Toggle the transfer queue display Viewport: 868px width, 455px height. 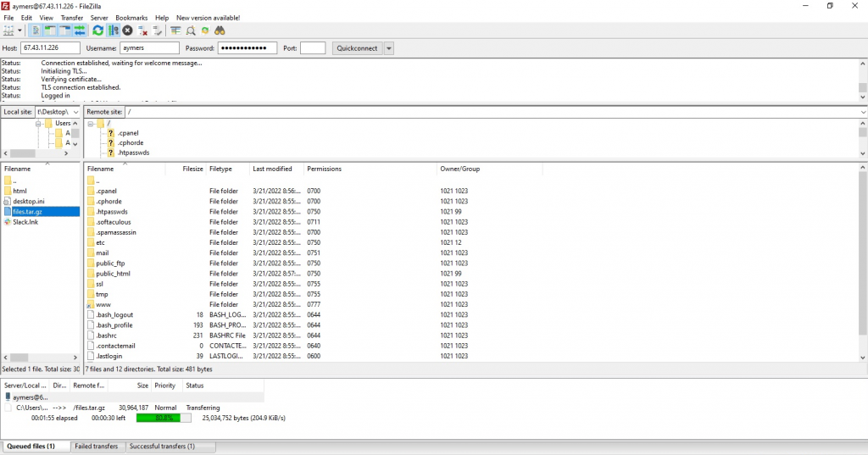[80, 31]
